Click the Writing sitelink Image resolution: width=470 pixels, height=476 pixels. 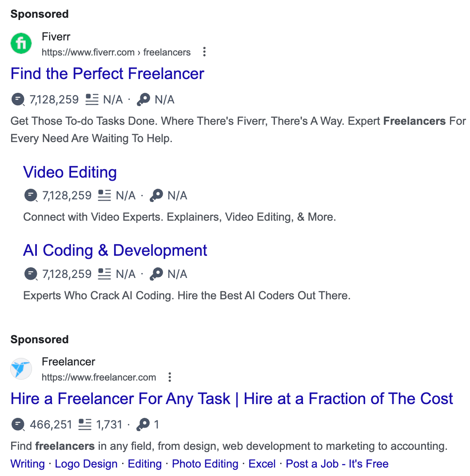coord(27,464)
